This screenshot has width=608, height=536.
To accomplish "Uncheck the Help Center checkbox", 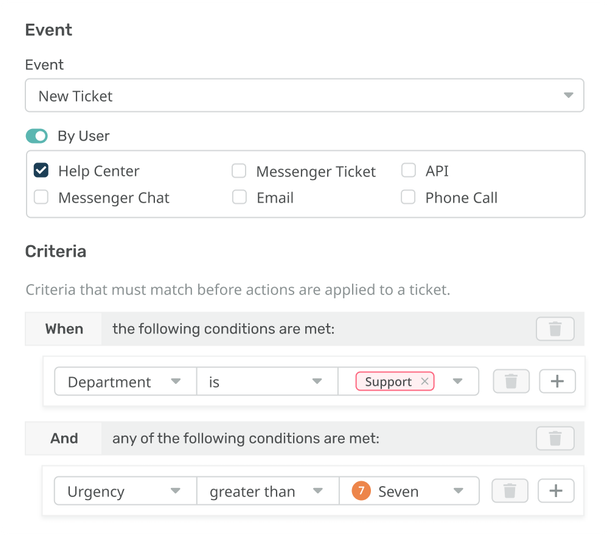I will [41, 171].
